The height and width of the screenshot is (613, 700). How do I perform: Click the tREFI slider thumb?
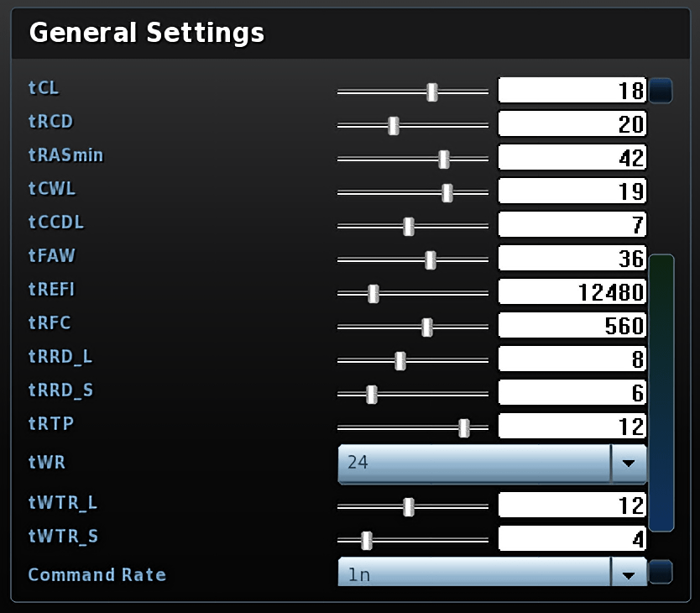(374, 294)
